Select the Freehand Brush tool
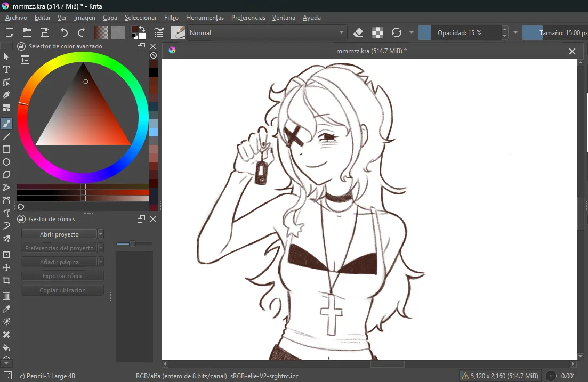Image resolution: width=588 pixels, height=382 pixels. pyautogui.click(x=6, y=123)
